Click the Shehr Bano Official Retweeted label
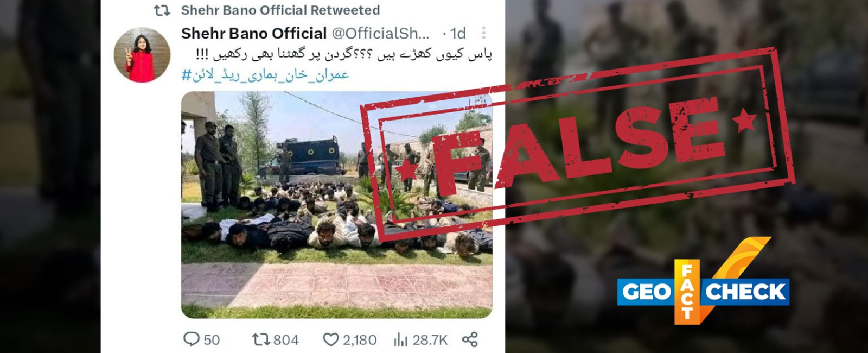The height and width of the screenshot is (353, 868). pyautogui.click(x=280, y=10)
